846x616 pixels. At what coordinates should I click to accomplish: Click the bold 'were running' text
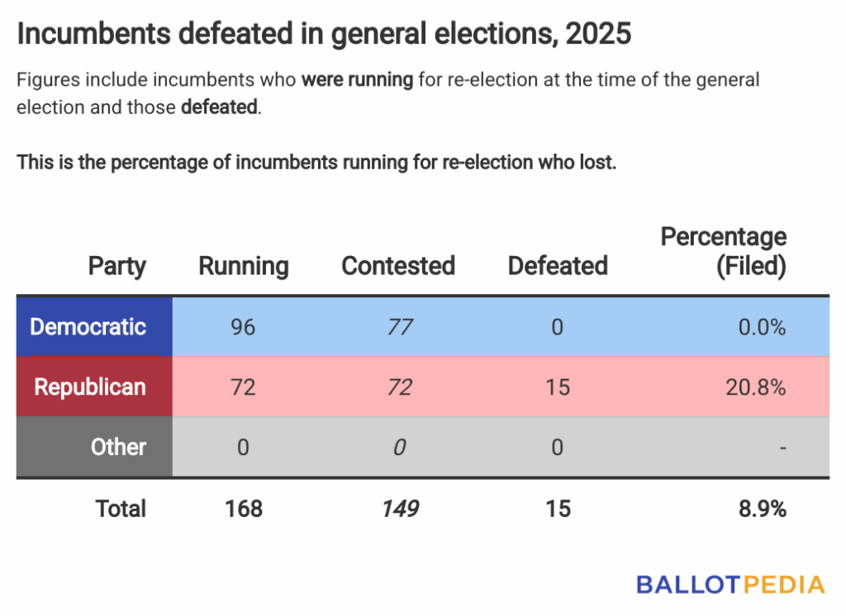[357, 80]
